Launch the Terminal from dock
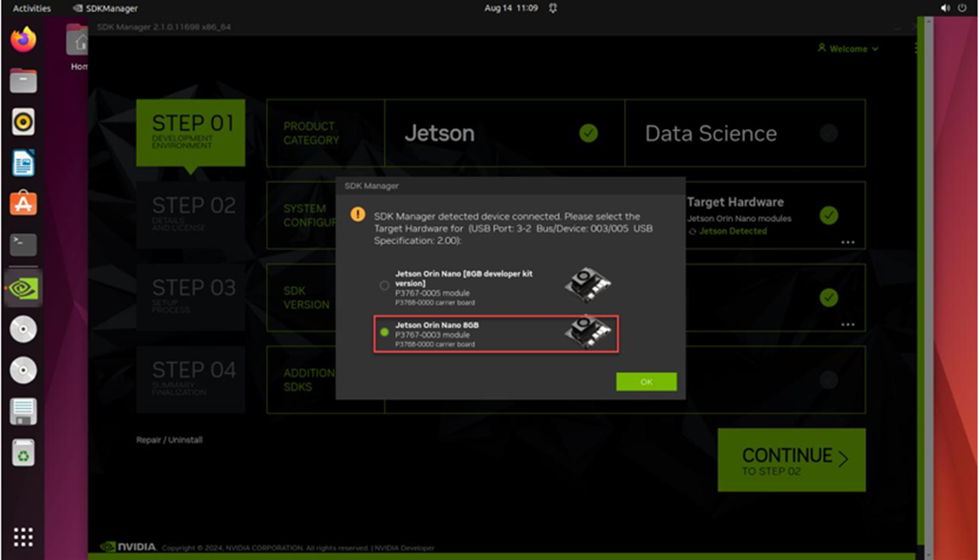Screen dimensions: 980x560 [23, 245]
